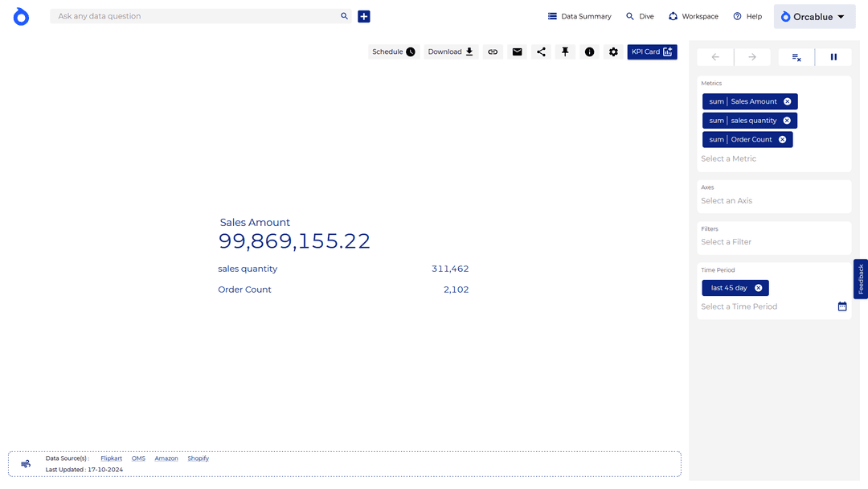Open the settings gear icon
Image resolution: width=868 pixels, height=489 pixels.
point(613,51)
